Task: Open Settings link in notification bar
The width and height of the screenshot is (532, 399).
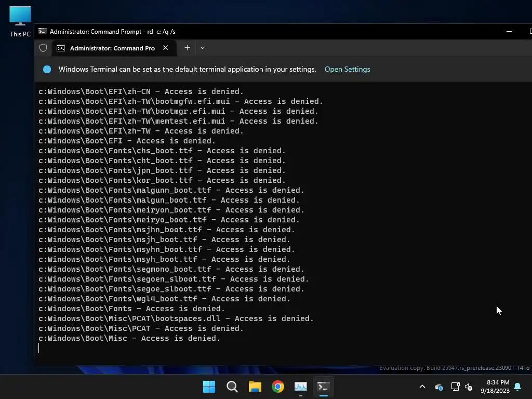Action: point(347,69)
